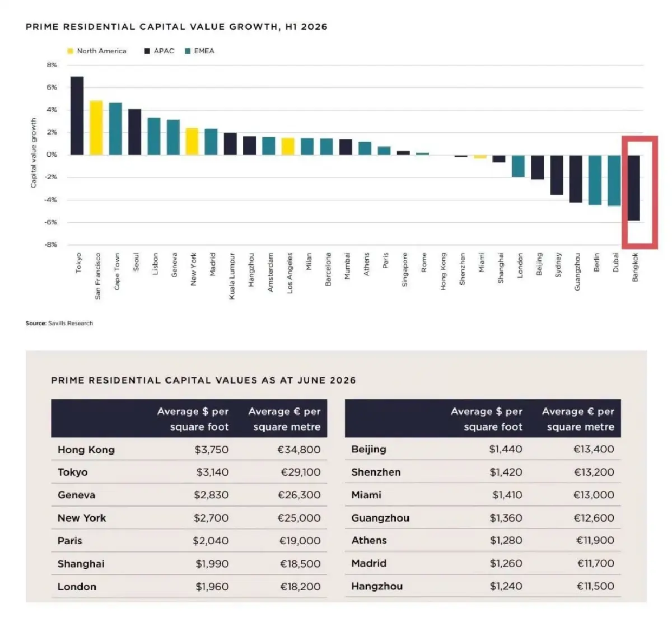The image size is (672, 627).
Task: Click the North America yellow legend swatch
Action: [x=70, y=51]
